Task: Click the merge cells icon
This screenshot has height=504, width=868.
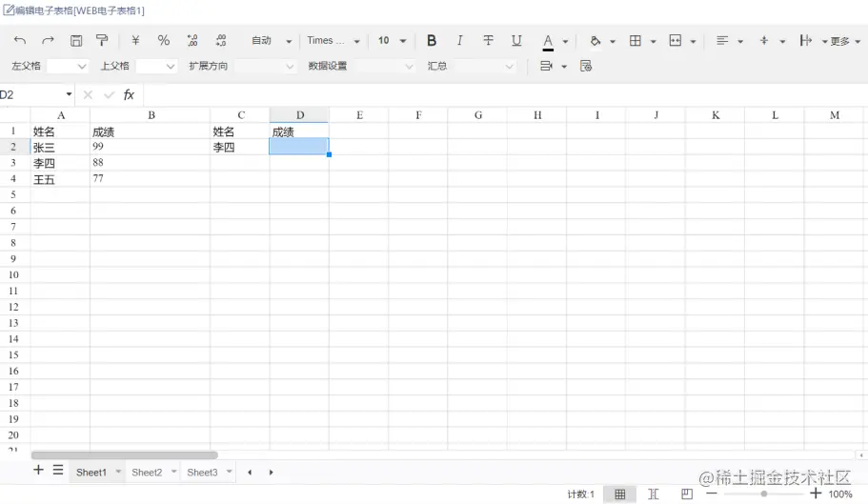Action: (x=676, y=40)
